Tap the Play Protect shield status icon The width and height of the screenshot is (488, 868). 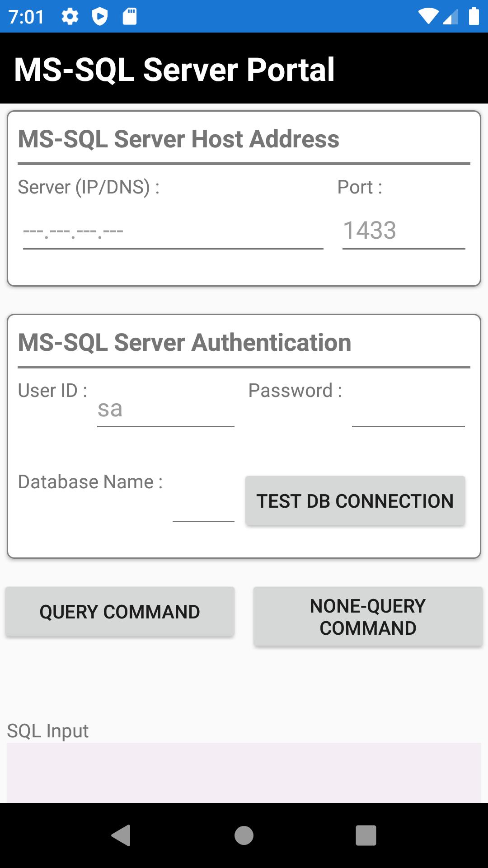coord(100,17)
